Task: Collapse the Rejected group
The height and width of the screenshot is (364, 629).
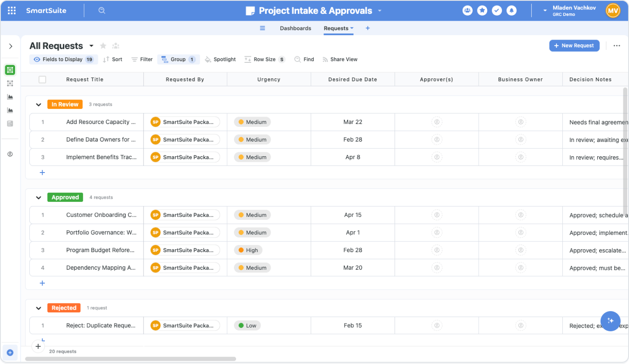Action: [38, 308]
